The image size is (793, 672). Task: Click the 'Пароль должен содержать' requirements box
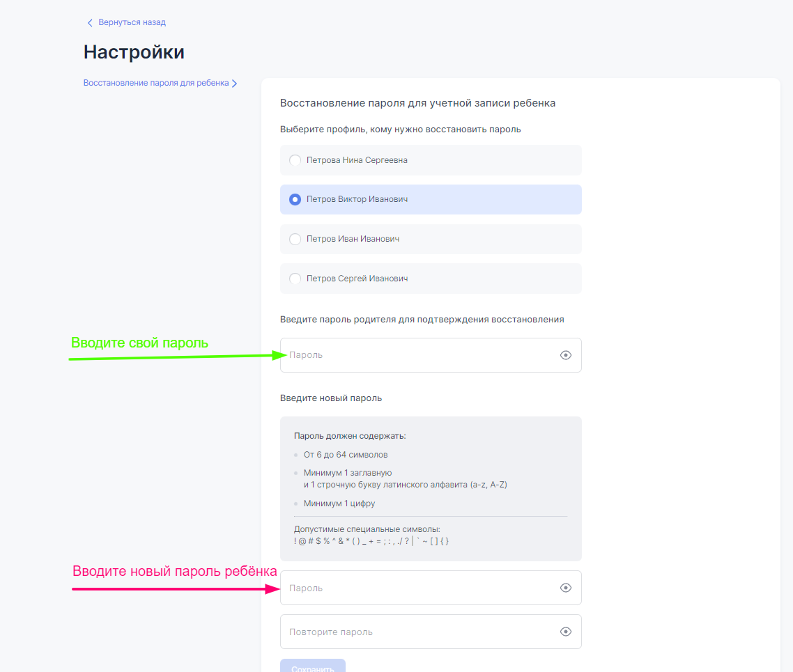click(x=430, y=487)
